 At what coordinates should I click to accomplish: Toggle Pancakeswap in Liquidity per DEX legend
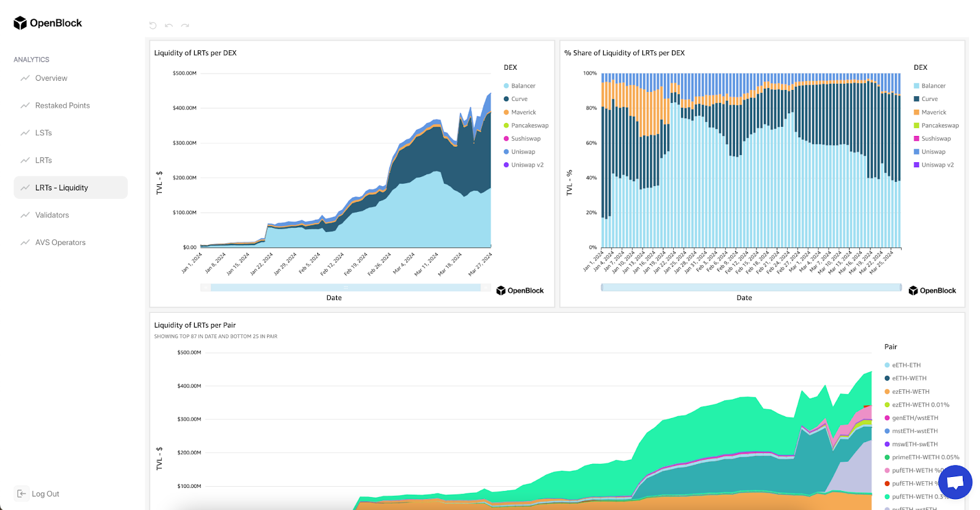tap(526, 126)
